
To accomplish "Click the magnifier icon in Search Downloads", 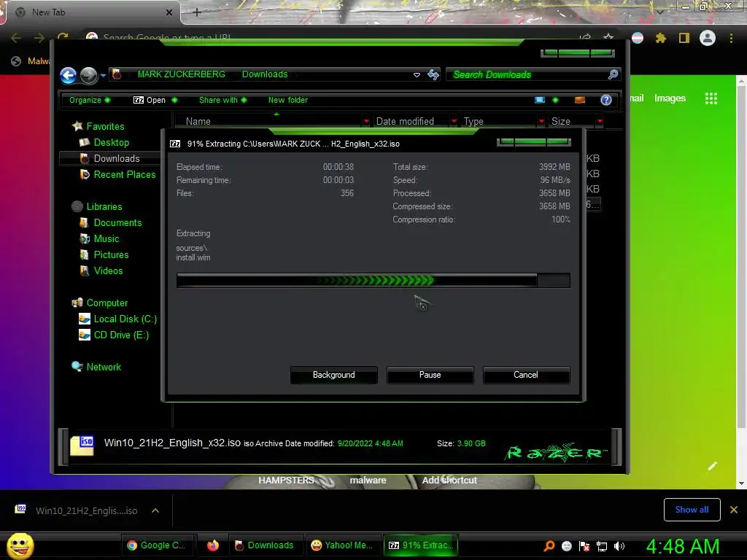I will coord(613,74).
